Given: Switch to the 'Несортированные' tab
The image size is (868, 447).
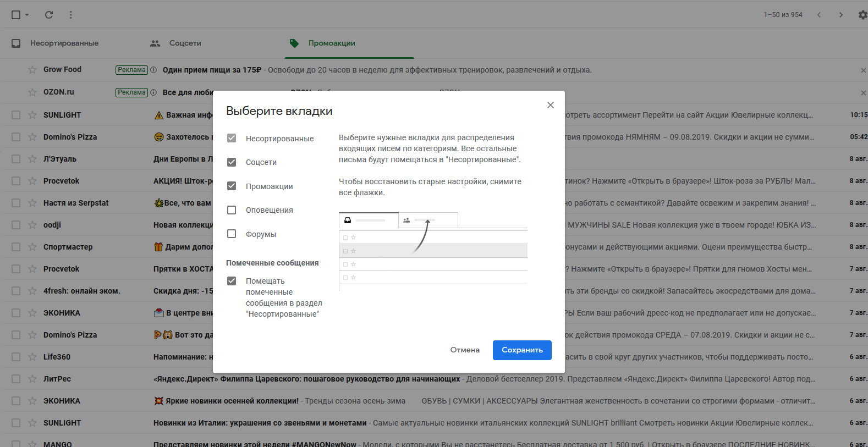Looking at the screenshot, I should coord(64,43).
